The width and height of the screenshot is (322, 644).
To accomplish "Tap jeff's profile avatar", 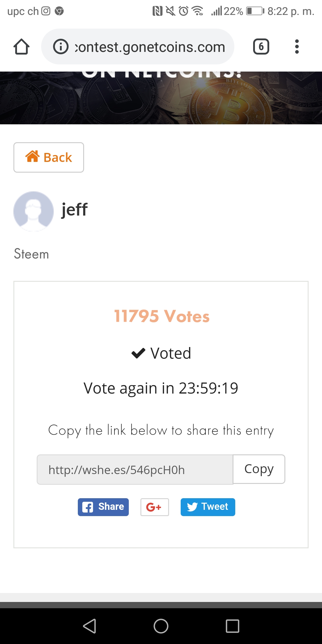I will click(x=33, y=211).
